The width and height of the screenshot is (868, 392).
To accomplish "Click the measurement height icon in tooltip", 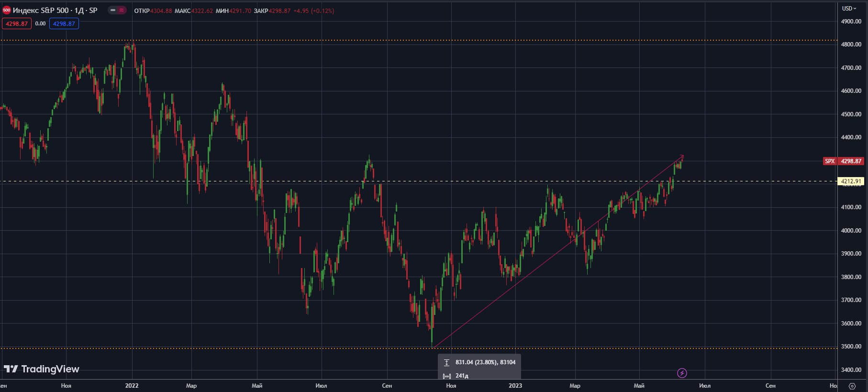I will (446, 362).
